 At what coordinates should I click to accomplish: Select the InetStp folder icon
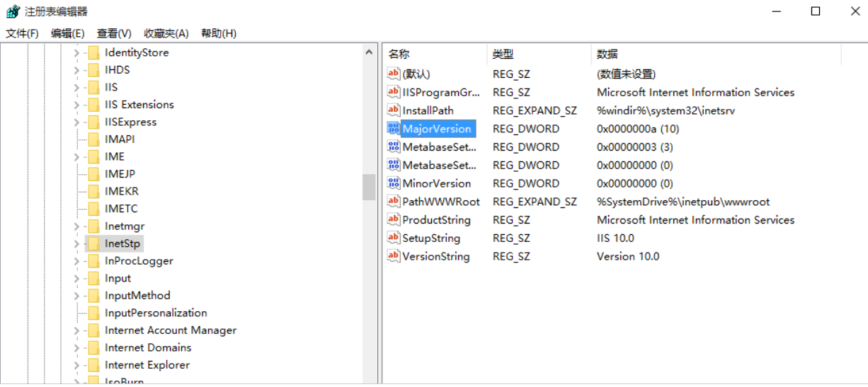tap(93, 243)
